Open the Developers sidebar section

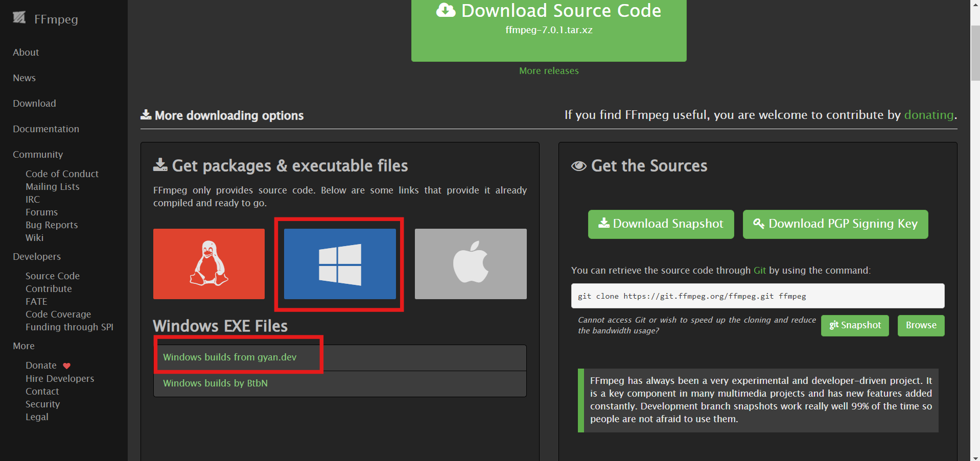pyautogui.click(x=37, y=256)
